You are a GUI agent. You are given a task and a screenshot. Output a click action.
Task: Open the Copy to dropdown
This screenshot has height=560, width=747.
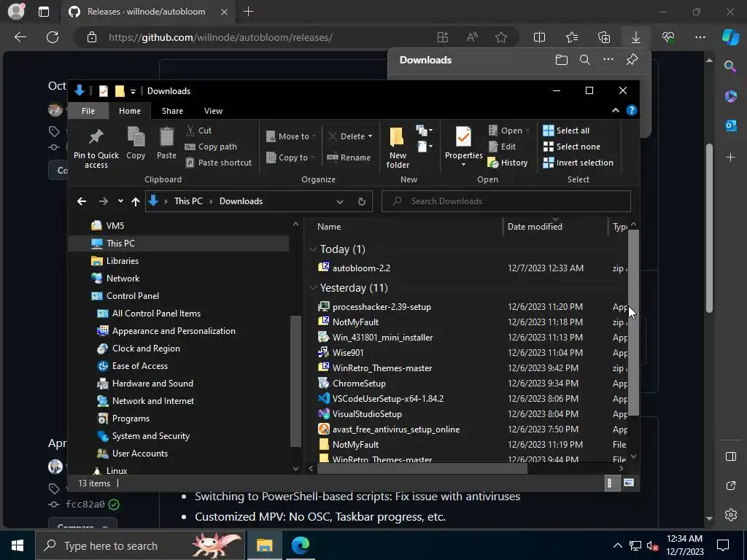point(290,157)
